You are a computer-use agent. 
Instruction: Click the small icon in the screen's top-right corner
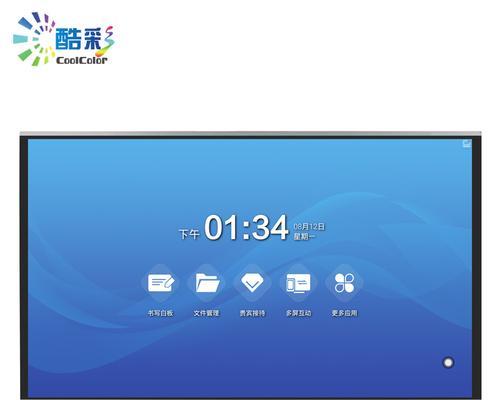click(x=467, y=144)
